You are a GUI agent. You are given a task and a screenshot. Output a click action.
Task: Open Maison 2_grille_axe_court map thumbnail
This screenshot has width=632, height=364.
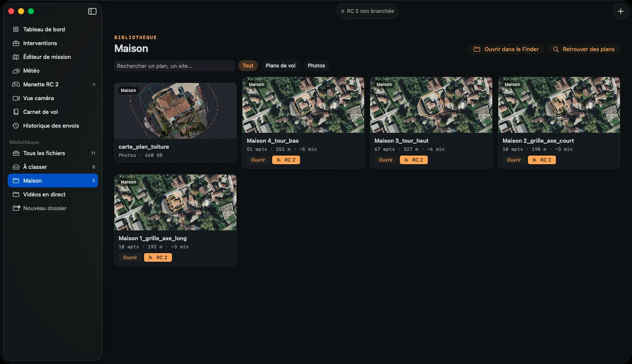coord(559,105)
